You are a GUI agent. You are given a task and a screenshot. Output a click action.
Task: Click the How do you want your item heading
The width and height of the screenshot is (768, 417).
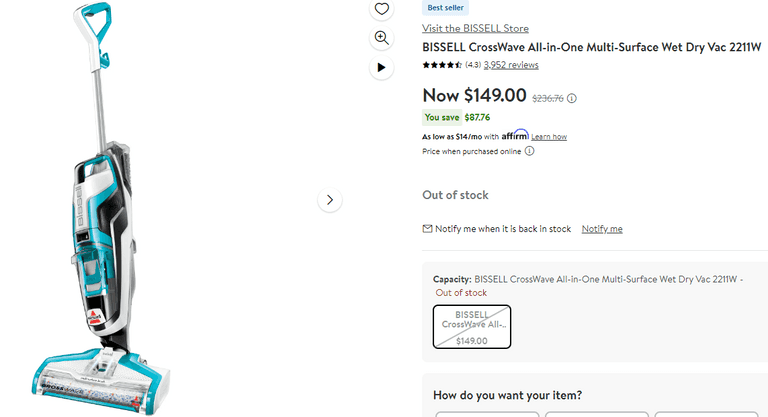click(507, 395)
